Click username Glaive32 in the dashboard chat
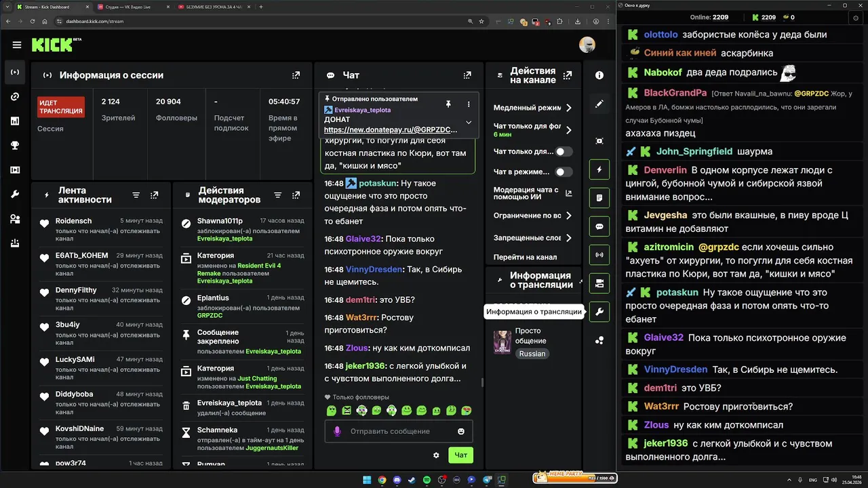The width and height of the screenshot is (868, 488). [x=363, y=239]
